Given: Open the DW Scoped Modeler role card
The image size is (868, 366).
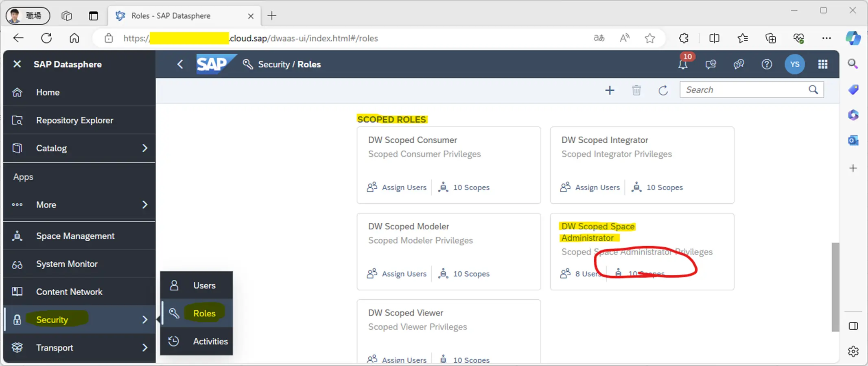Looking at the screenshot, I should 449,252.
